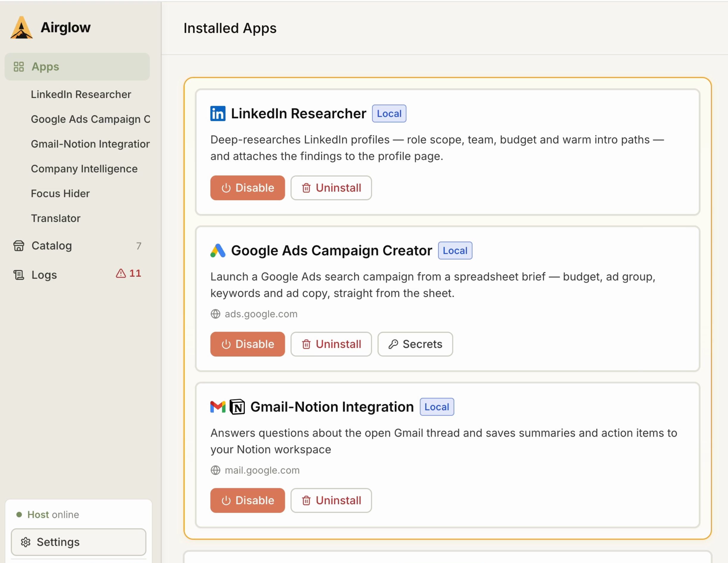The width and height of the screenshot is (728, 563).
Task: Click the Local badge on Google Ads Campaign Creator
Action: 455,251
